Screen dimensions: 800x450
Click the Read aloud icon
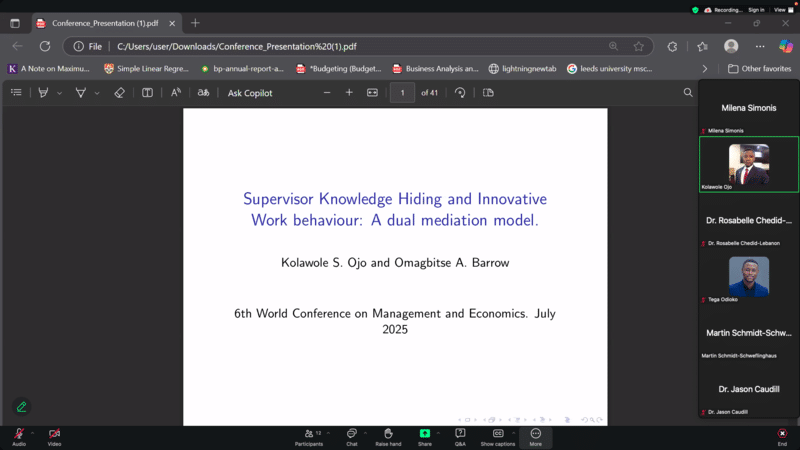pyautogui.click(x=176, y=93)
